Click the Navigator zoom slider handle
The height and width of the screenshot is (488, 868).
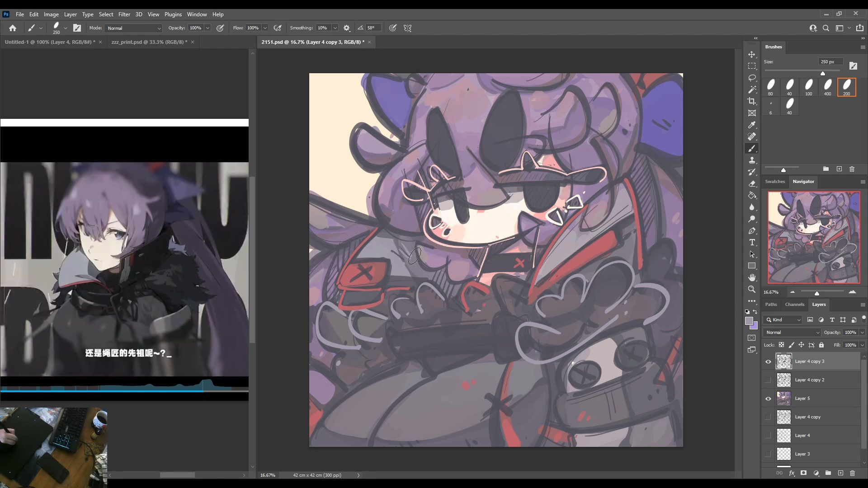click(817, 293)
